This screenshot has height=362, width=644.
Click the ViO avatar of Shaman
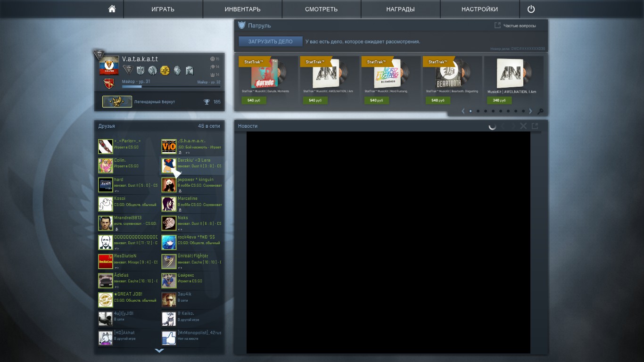click(169, 147)
